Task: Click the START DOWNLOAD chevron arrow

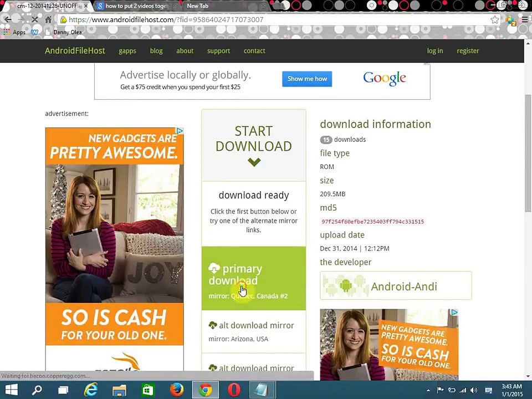Action: (254, 162)
